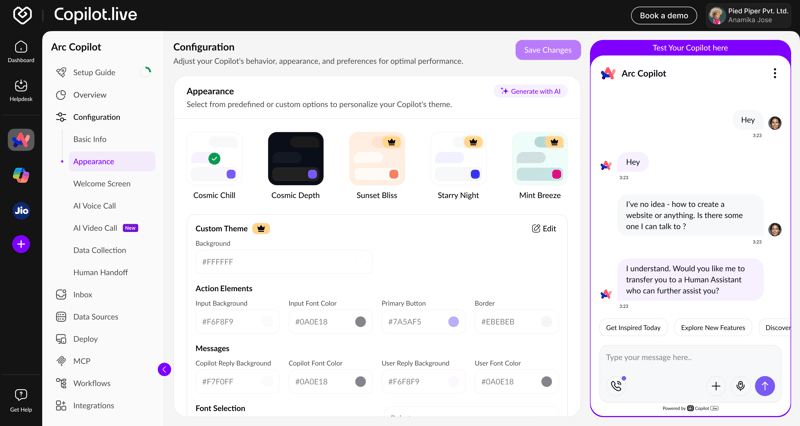This screenshot has width=800, height=426.
Task: Click the voice call icon in chat input
Action: click(x=616, y=386)
